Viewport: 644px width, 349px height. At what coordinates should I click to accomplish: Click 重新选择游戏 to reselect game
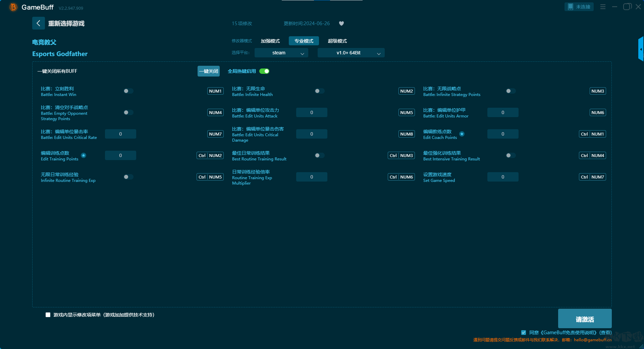66,23
